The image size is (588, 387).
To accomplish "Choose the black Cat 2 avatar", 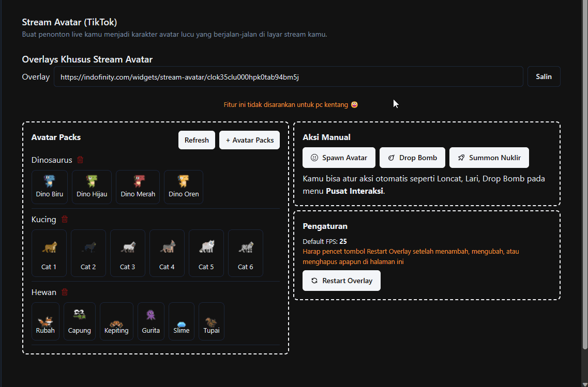I will click(x=88, y=253).
